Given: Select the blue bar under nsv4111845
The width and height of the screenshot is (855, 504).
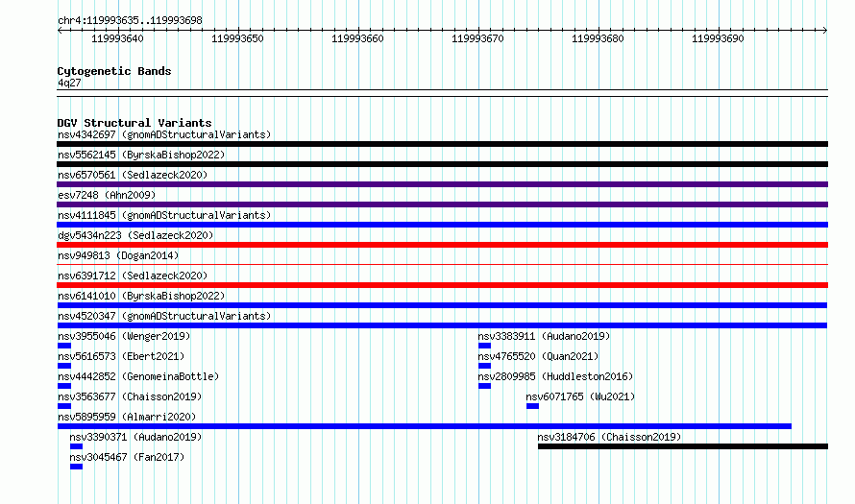Looking at the screenshot, I should [442, 225].
